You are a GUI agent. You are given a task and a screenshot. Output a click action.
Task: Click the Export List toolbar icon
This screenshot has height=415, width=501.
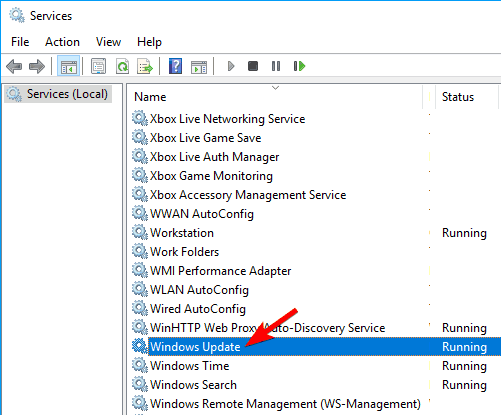[x=145, y=66]
